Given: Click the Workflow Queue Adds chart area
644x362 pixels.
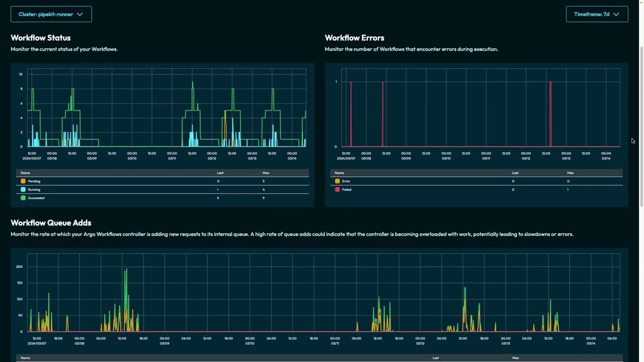Looking at the screenshot, I should point(324,293).
